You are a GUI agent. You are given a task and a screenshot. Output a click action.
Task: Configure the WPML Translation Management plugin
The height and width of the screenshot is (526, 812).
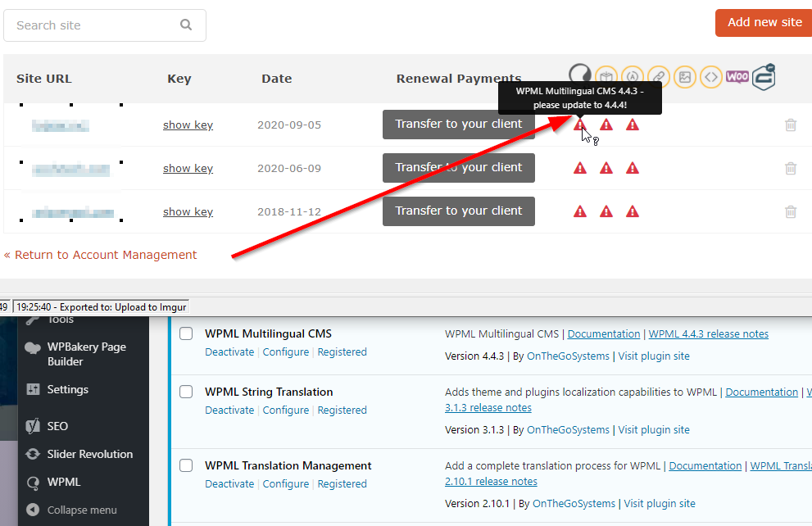[x=286, y=483]
